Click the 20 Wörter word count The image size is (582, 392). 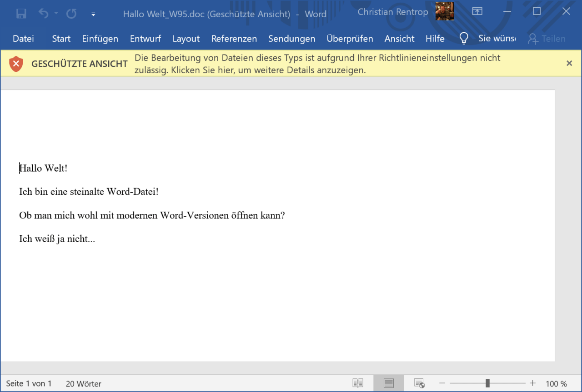point(84,384)
